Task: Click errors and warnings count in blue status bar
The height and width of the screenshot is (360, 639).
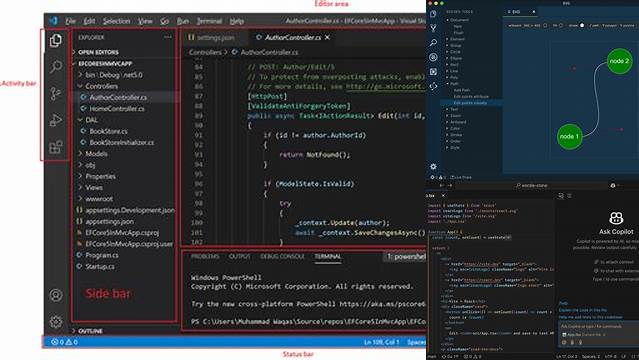Action: 64,342
